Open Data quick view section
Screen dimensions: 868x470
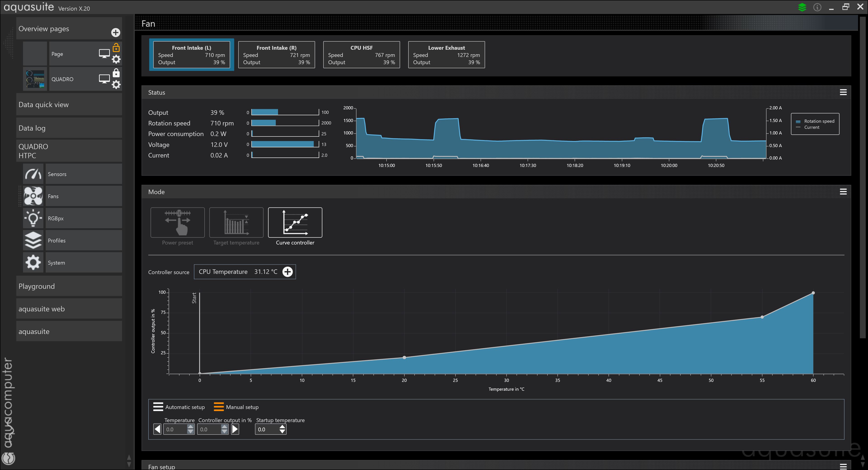[69, 104]
